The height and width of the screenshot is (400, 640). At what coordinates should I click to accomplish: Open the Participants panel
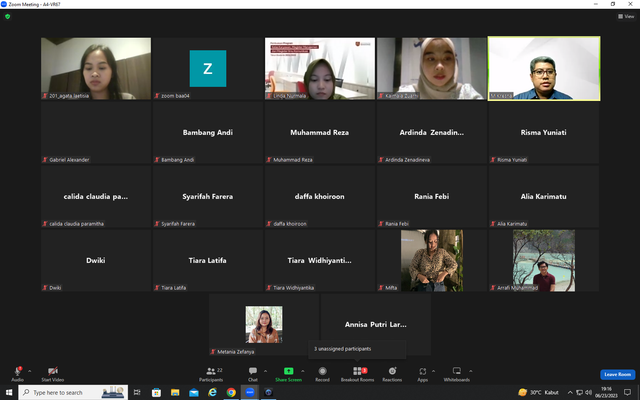(x=211, y=374)
